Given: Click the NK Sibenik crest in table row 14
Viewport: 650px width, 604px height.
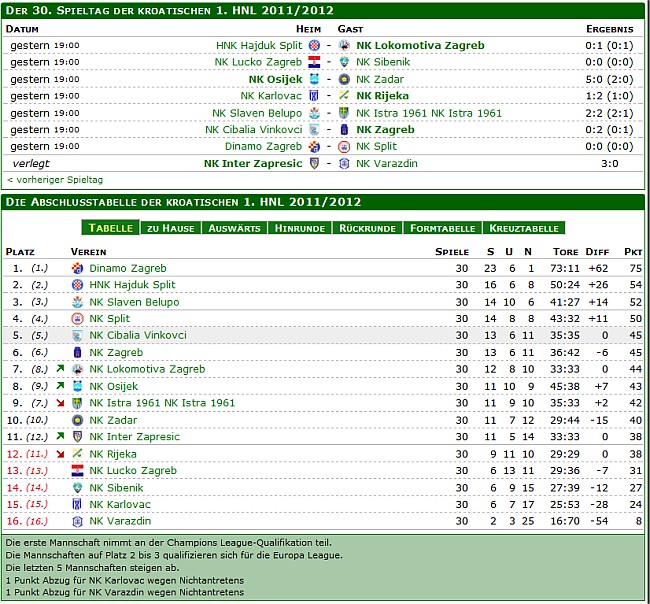Looking at the screenshot, I should click(x=77, y=488).
